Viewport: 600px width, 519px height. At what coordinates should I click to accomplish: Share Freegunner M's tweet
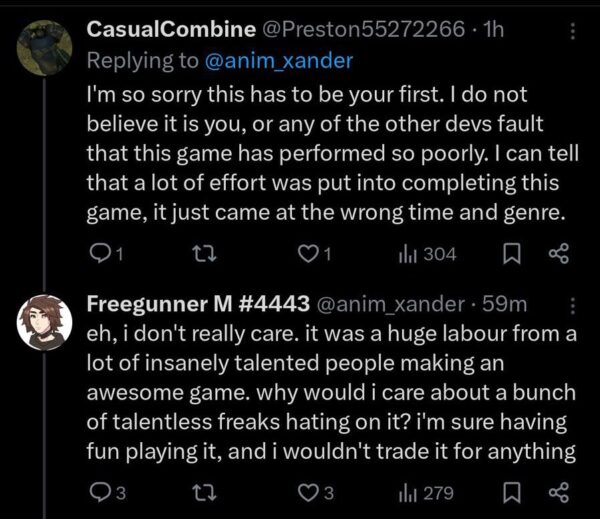click(x=559, y=492)
